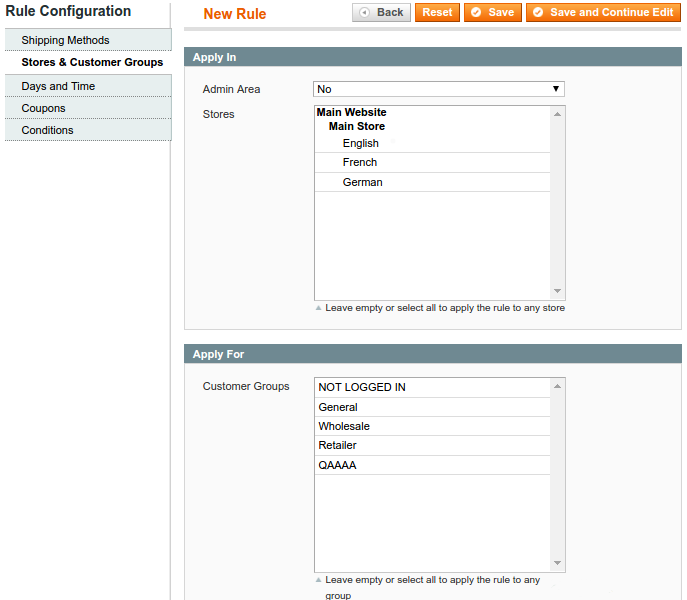Screen dimensions: 687x600
Task: Click Customer Groups scrollbar up arrow
Action: point(558,386)
